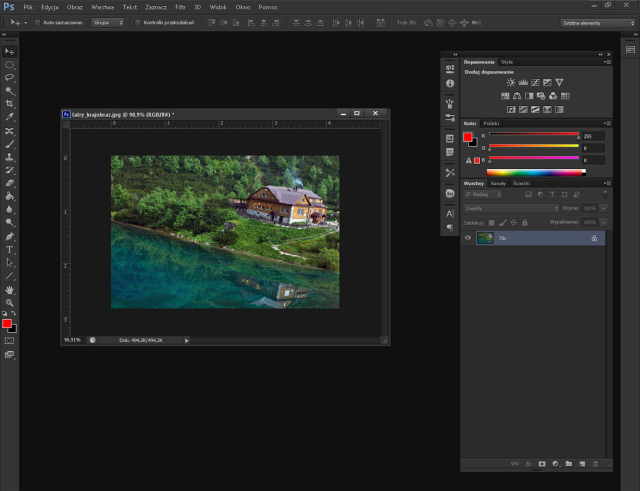The image size is (640, 491).
Task: Open the Edycja menu
Action: click(50, 7)
